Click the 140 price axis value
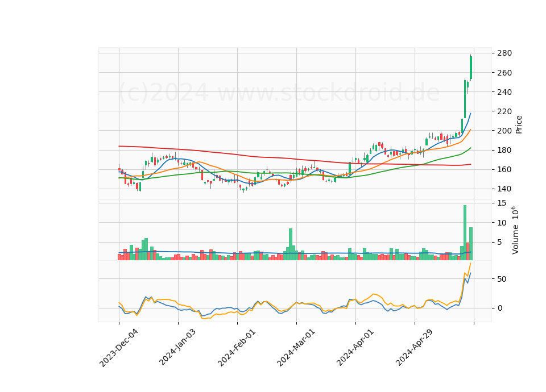Image resolution: width=546 pixels, height=392 pixels. [504, 189]
